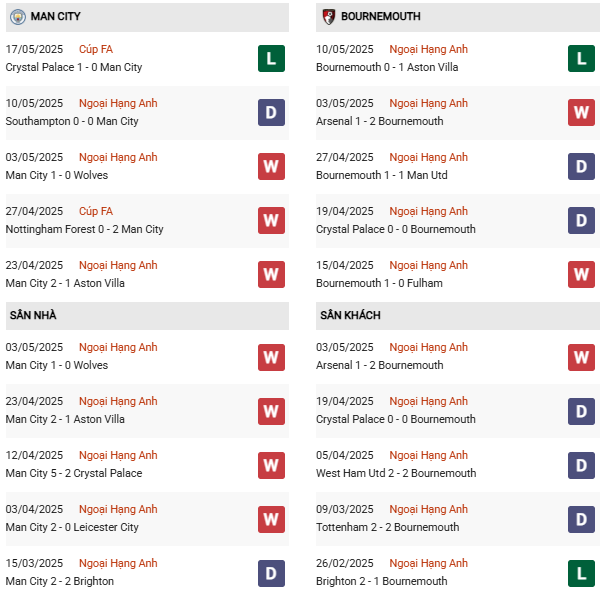Click the Man City club crest icon

(17, 17)
